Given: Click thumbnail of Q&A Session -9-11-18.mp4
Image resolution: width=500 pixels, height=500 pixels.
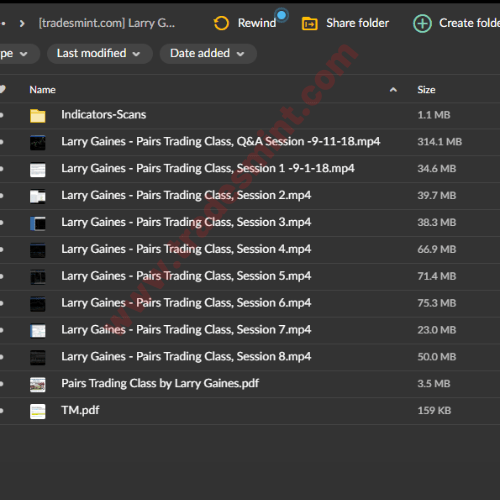Looking at the screenshot, I should click(38, 143).
